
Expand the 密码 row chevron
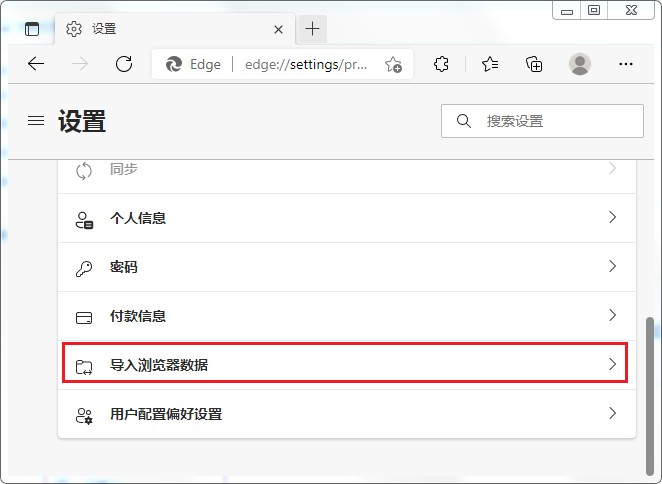[613, 266]
